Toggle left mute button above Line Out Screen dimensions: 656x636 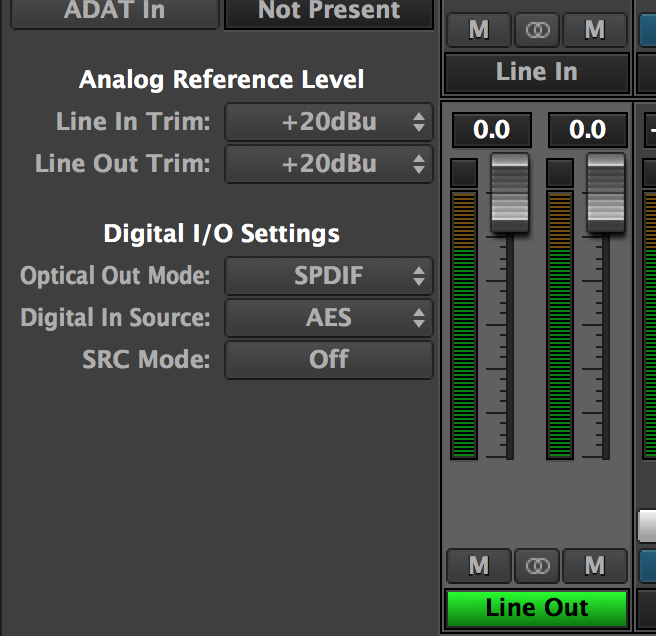click(479, 566)
